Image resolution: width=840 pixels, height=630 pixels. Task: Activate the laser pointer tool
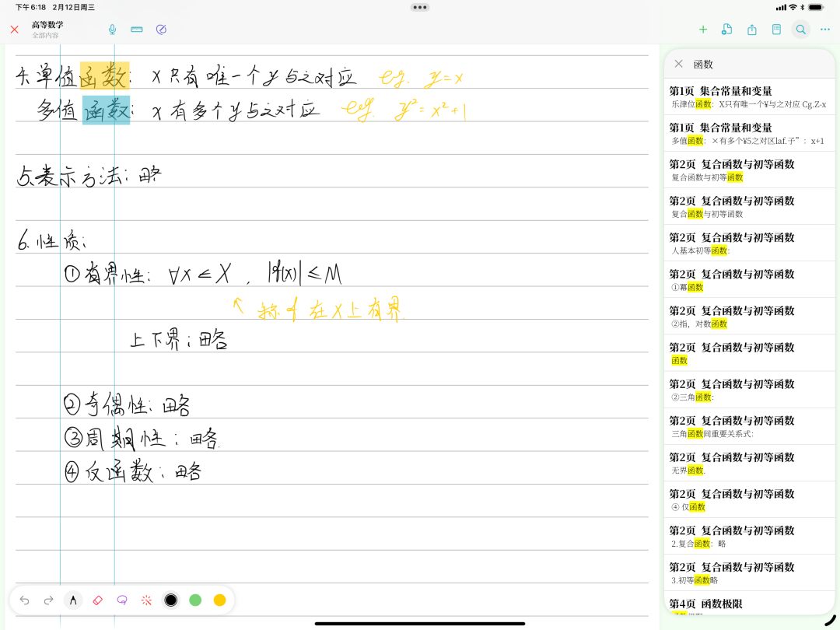(x=146, y=600)
